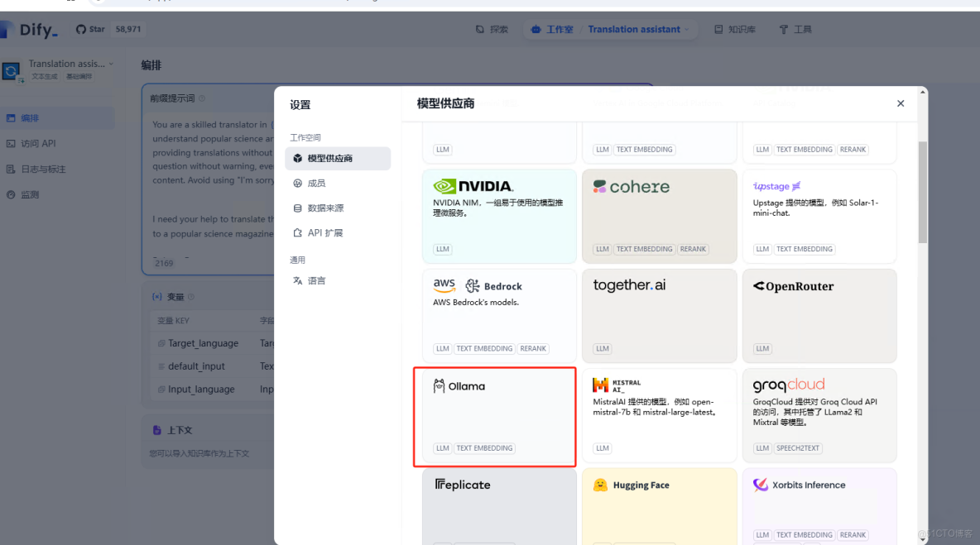Open the Upstage provider card
980x545 pixels.
coord(819,216)
